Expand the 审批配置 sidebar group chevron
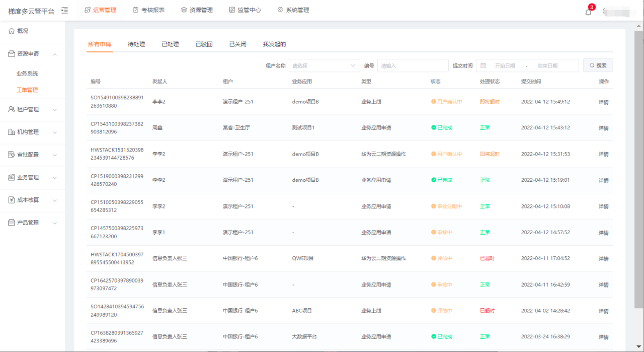The image size is (644, 352). (x=55, y=155)
